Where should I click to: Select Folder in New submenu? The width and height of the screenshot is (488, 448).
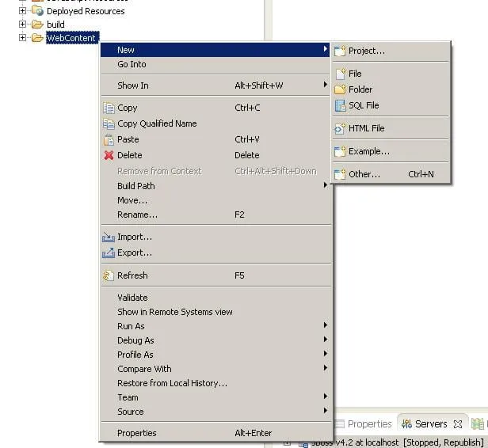point(391,89)
